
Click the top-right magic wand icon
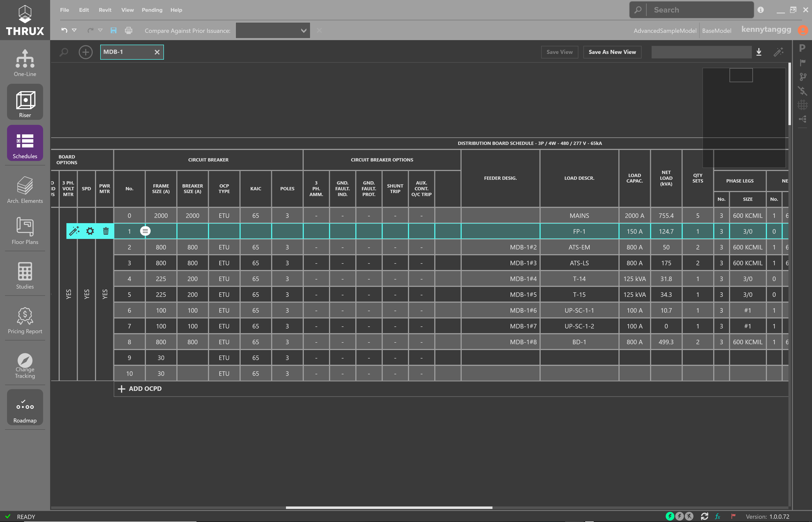(x=778, y=52)
